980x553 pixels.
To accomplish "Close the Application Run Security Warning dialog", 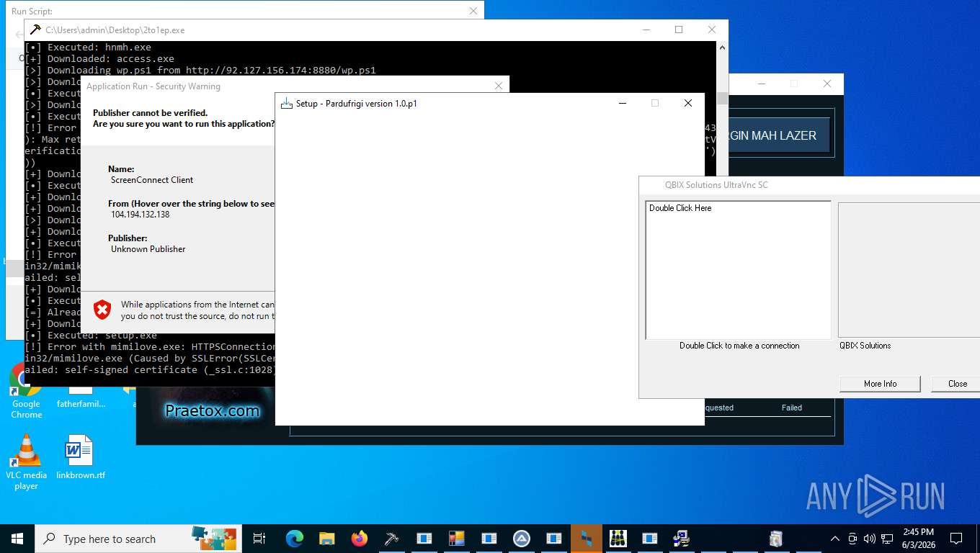I will point(498,86).
